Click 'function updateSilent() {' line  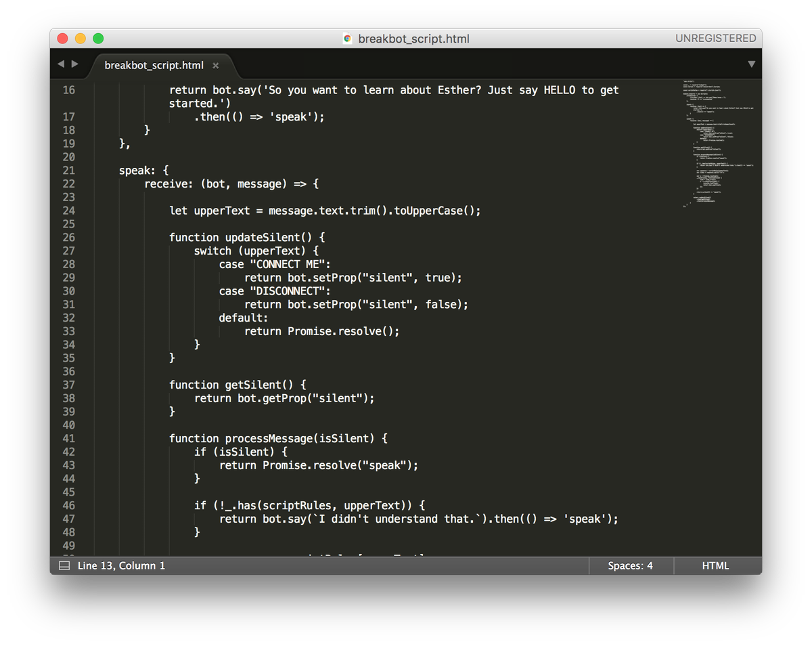(248, 238)
